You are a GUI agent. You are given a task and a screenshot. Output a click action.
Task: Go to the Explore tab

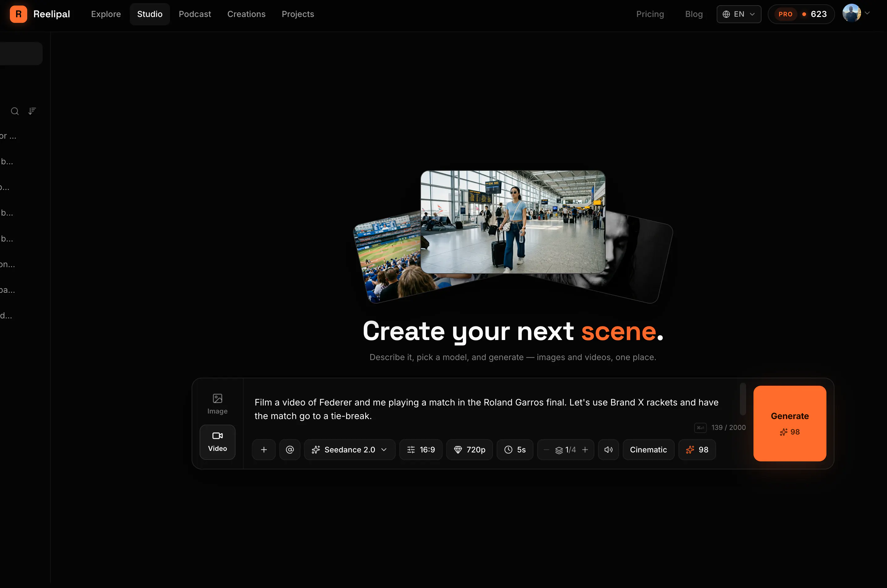106,14
